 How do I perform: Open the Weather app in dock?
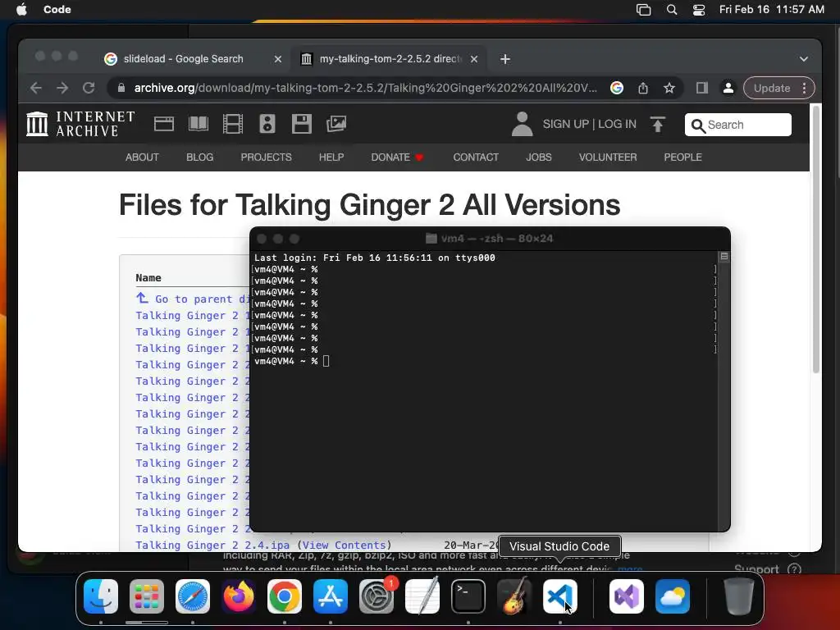pos(673,596)
